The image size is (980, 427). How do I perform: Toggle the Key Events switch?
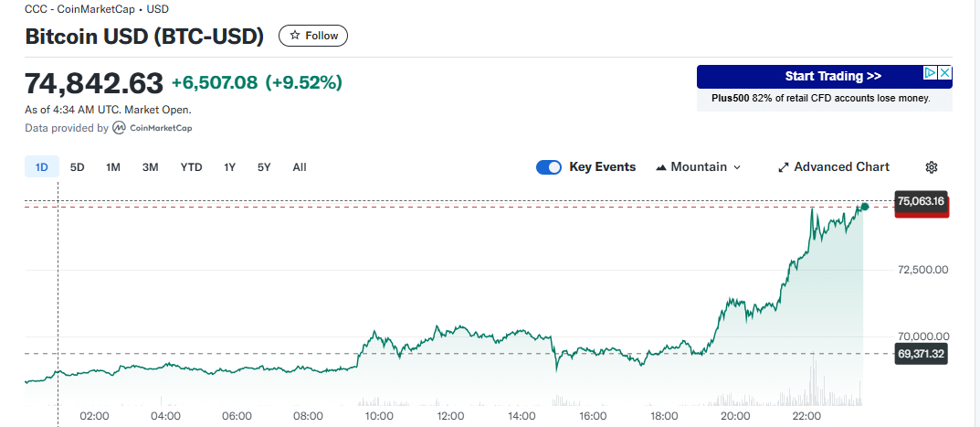[549, 167]
